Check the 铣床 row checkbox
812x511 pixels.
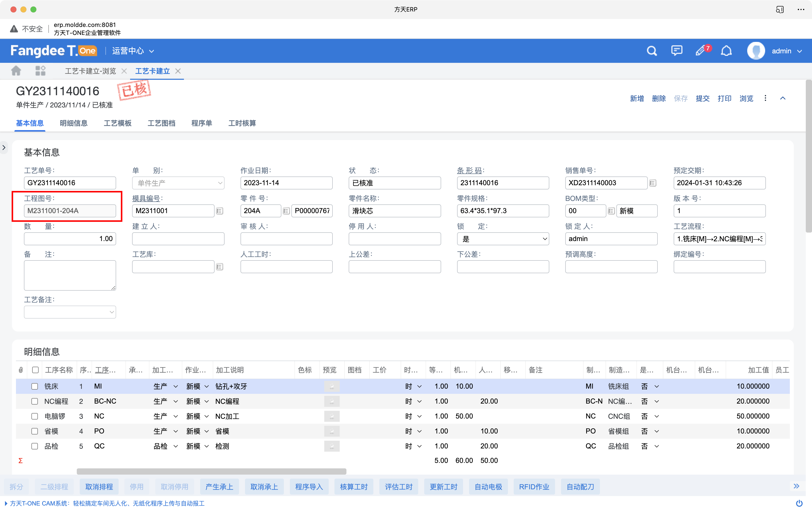(x=35, y=386)
